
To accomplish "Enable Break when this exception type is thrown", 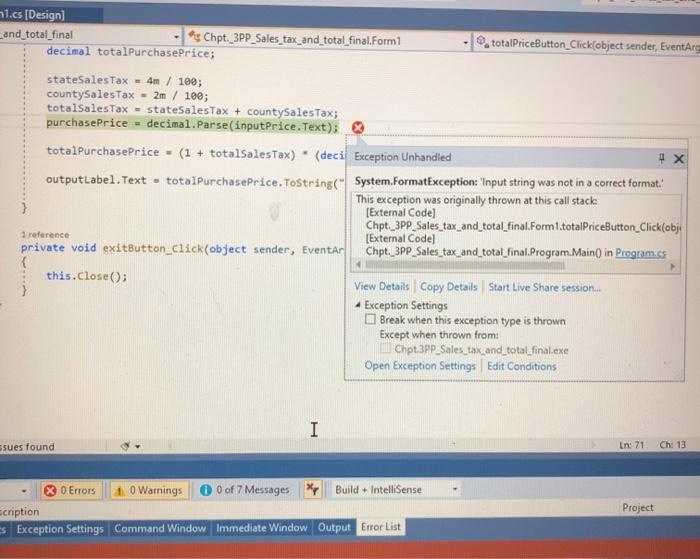I will coord(370,319).
